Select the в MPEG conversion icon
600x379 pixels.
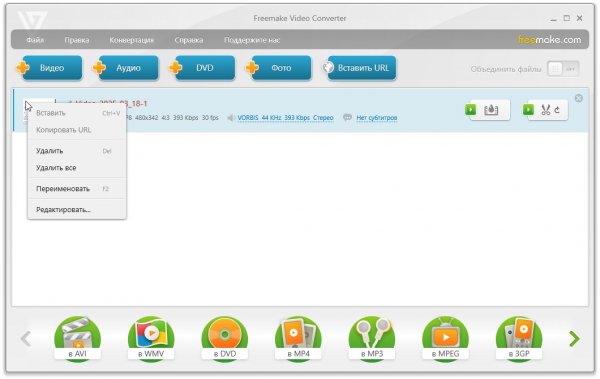[x=445, y=338]
